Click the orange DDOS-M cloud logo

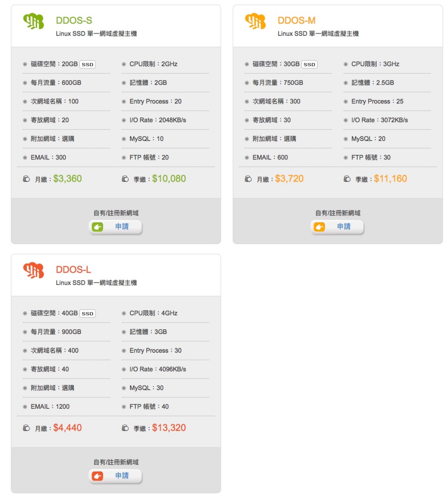pyautogui.click(x=255, y=21)
